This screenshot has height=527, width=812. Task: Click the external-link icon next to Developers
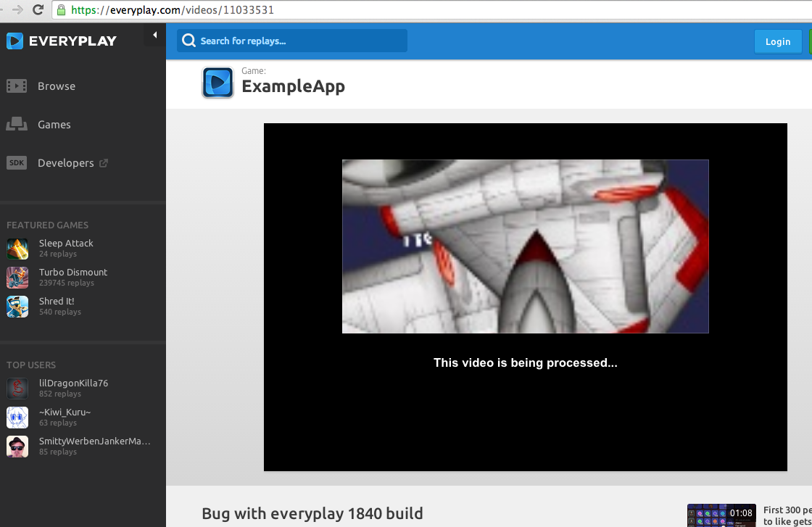click(104, 163)
